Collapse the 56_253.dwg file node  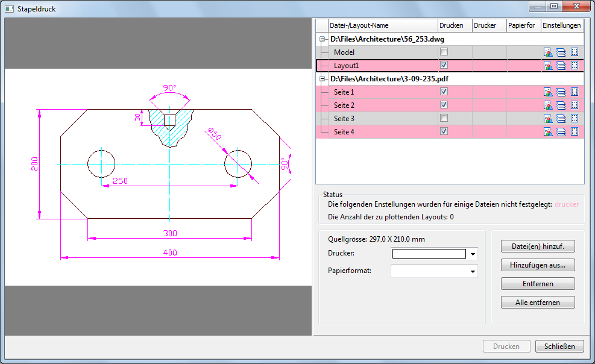323,39
